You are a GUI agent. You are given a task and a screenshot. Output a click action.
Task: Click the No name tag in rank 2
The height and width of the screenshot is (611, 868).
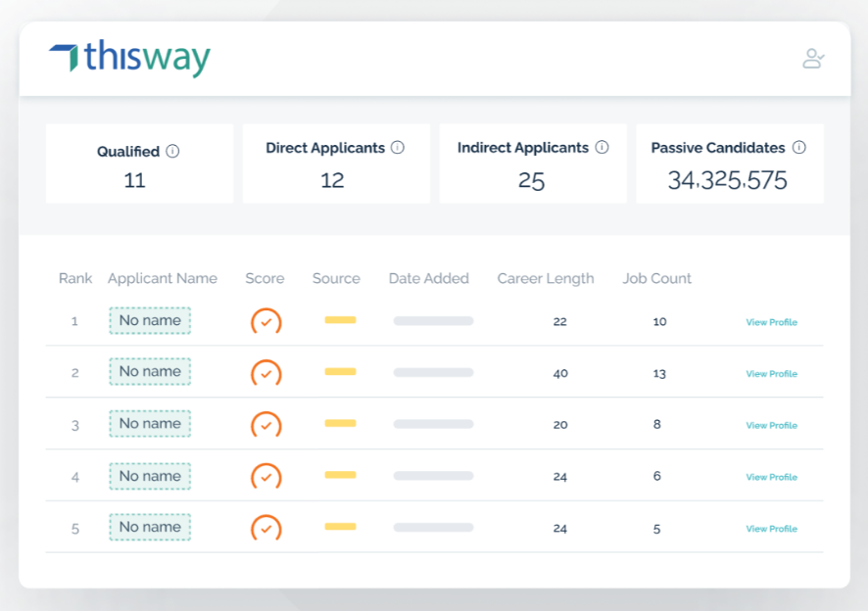150,372
